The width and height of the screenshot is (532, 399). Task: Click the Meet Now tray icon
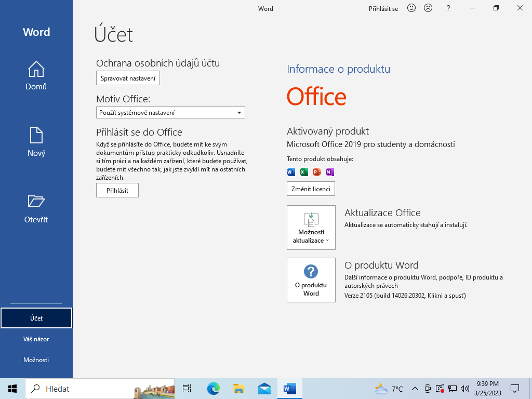coord(428,389)
